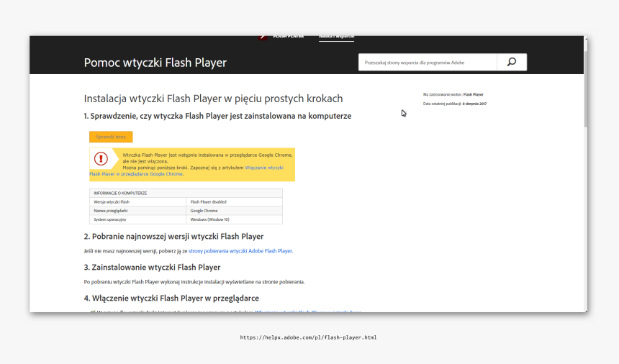Click heading 3. Zainstalowanie wtyczki Flash Player
The height and width of the screenshot is (364, 619).
[152, 268]
